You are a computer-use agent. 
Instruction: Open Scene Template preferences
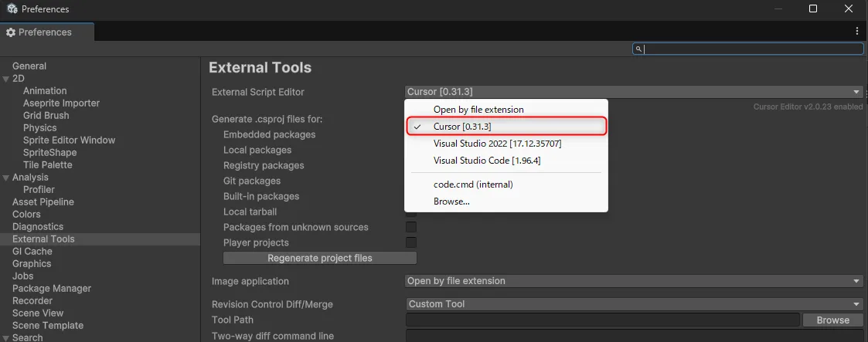pyautogui.click(x=48, y=326)
